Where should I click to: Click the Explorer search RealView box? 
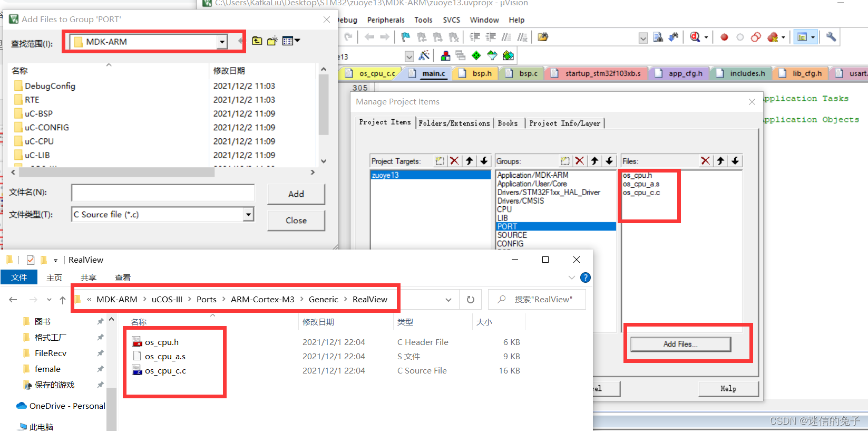click(537, 299)
